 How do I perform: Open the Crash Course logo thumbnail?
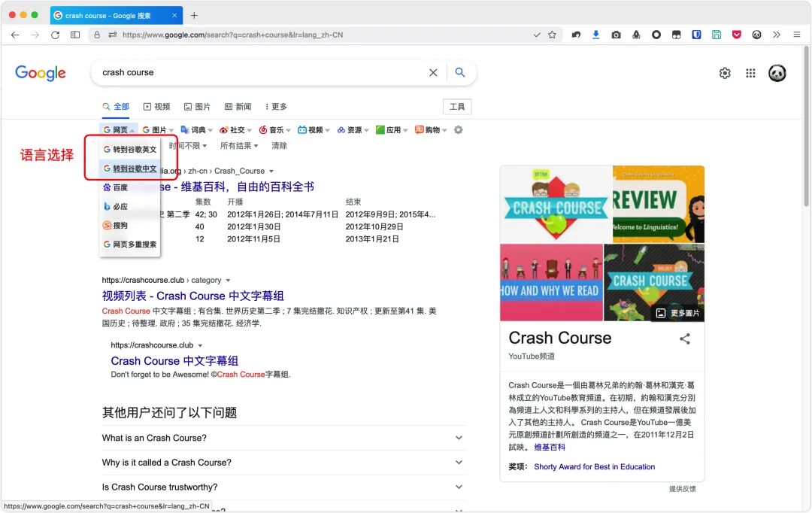point(556,204)
